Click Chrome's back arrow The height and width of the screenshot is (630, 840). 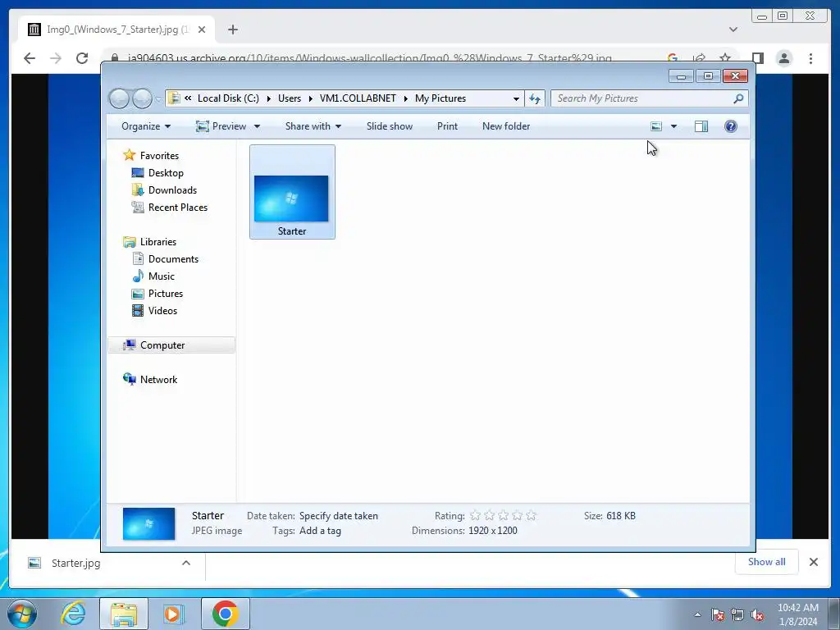(x=30, y=58)
